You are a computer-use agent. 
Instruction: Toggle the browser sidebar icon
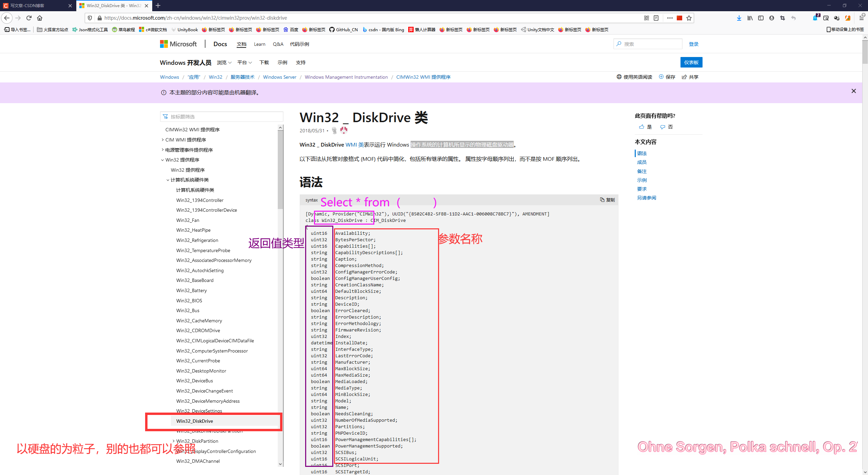[761, 18]
